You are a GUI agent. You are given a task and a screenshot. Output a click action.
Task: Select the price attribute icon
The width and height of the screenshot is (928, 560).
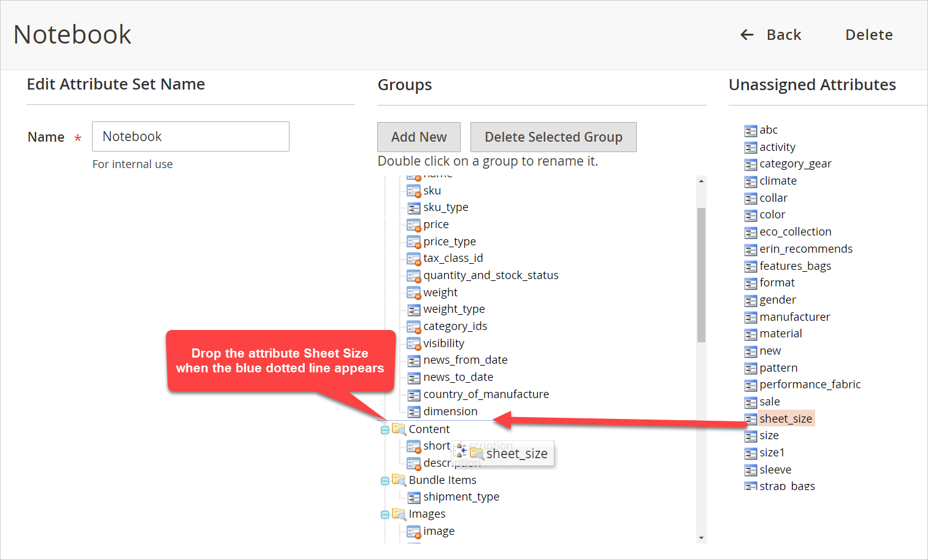coord(413,224)
